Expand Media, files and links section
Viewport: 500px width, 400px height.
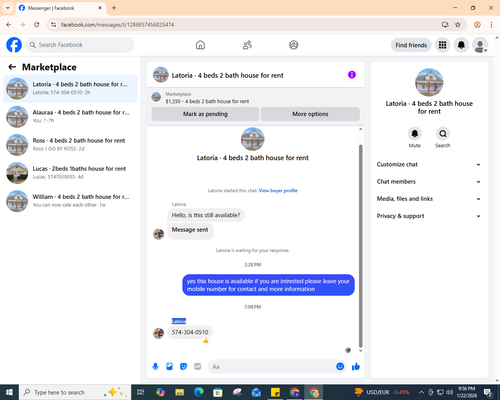tap(429, 199)
